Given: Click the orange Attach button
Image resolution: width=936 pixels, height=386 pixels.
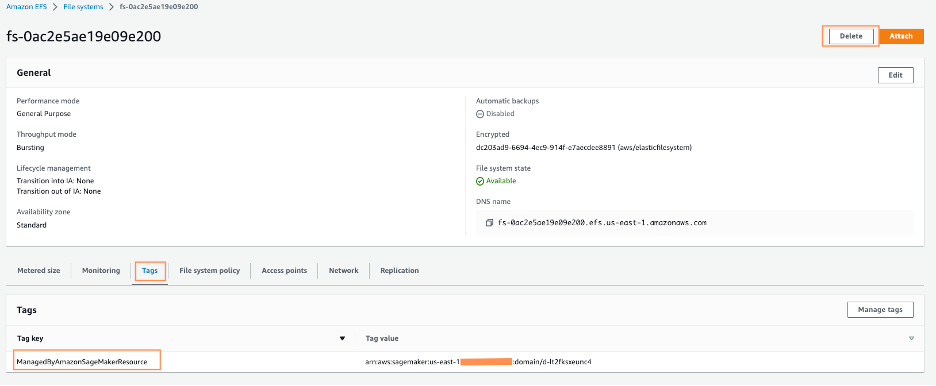Looking at the screenshot, I should point(901,36).
